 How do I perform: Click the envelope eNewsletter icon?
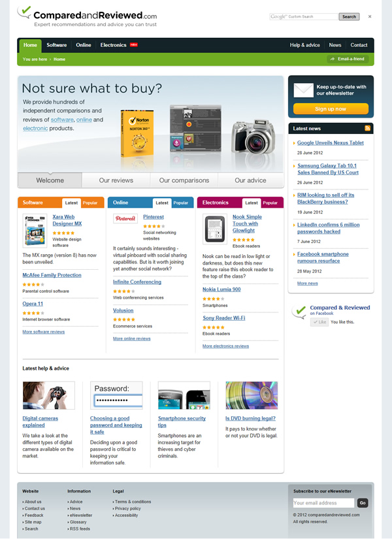pos(303,90)
